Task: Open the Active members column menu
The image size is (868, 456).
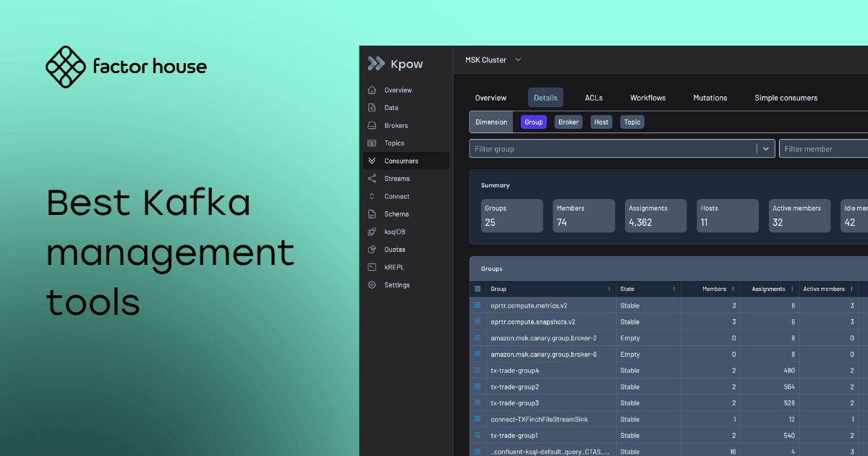Action: click(x=853, y=289)
